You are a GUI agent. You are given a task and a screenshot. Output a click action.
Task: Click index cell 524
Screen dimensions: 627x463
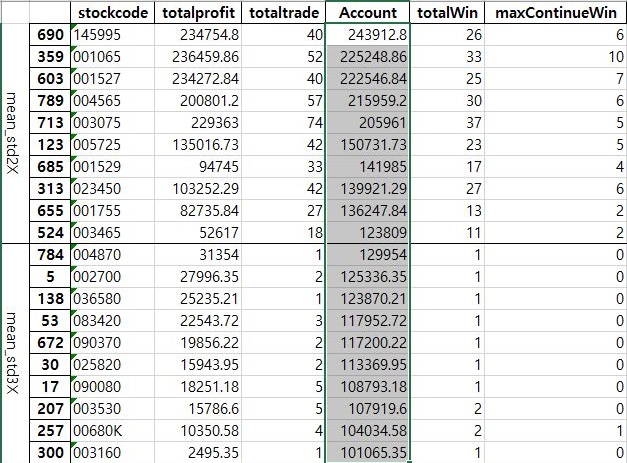click(x=50, y=233)
